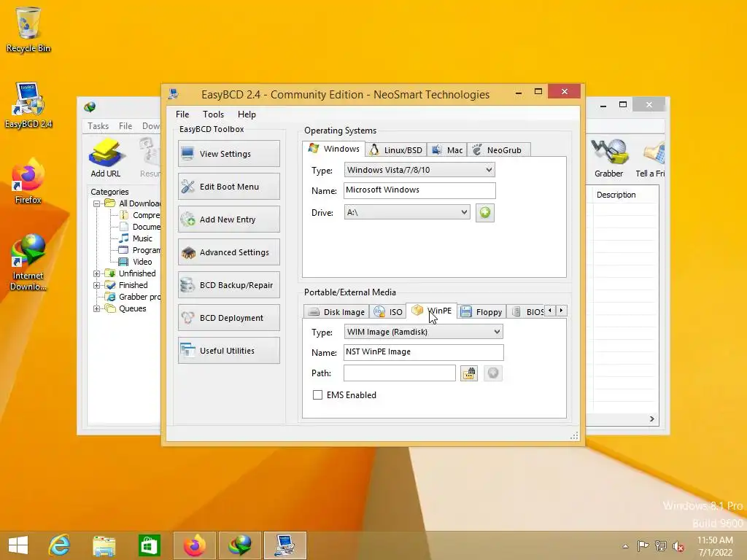Screen dimensions: 747x560
Task: Expand the Windows version Type dropdown
Action: pos(419,170)
